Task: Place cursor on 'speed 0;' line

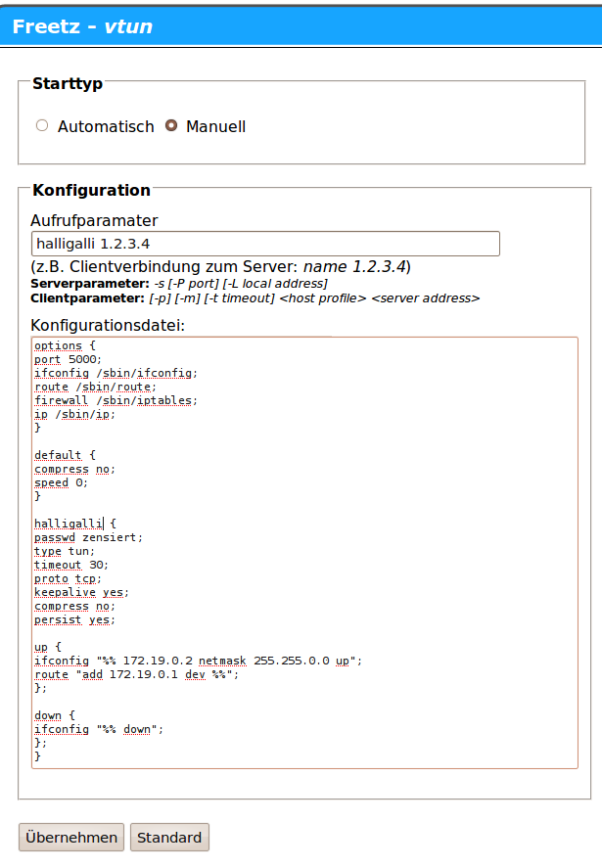Action: [x=61, y=482]
